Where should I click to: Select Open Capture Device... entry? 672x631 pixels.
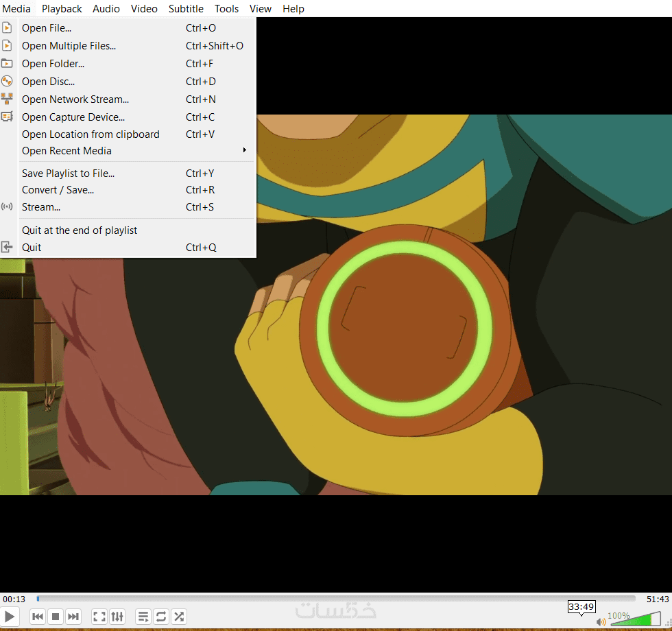(x=128, y=117)
